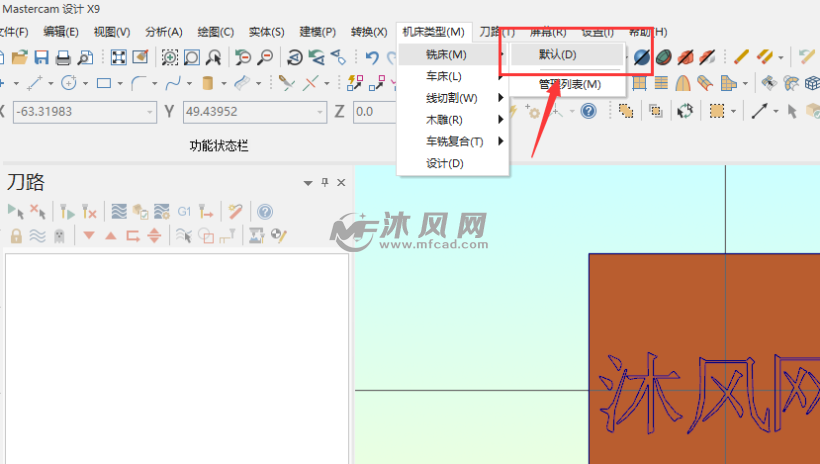Screen dimensions: 820x464
Task: Select the surface creation tool
Action: pos(242,83)
